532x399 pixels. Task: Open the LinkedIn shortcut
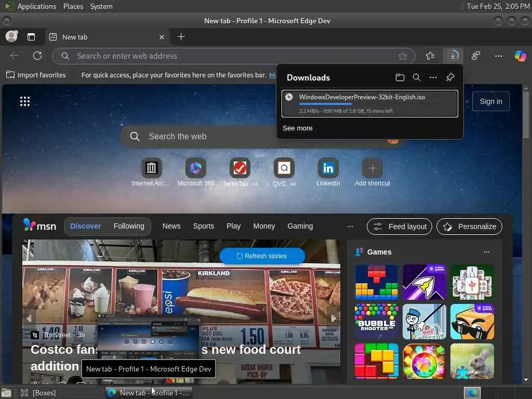point(328,172)
